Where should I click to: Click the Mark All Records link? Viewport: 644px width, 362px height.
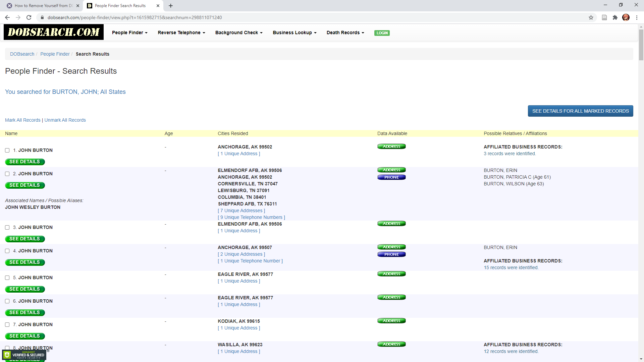tap(23, 120)
